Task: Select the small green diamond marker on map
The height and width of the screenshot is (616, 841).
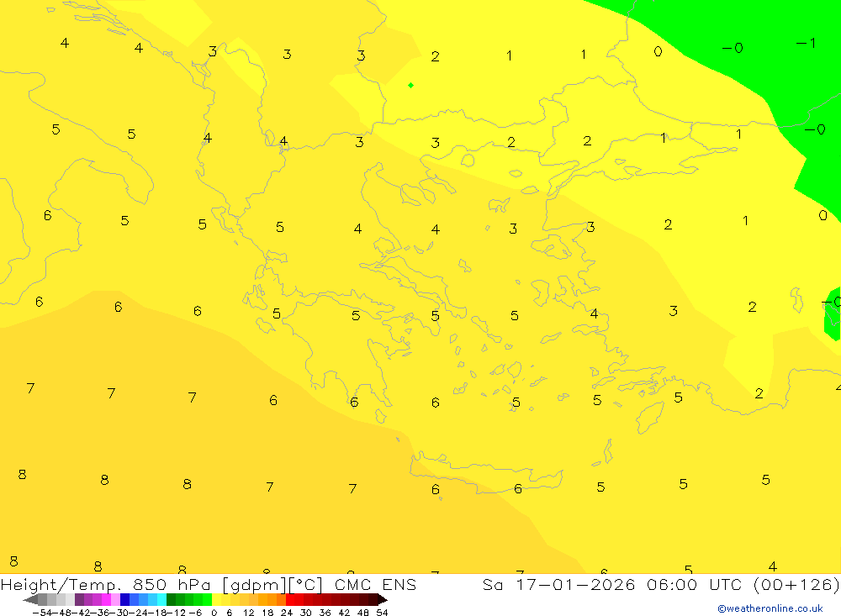Action: (x=410, y=85)
